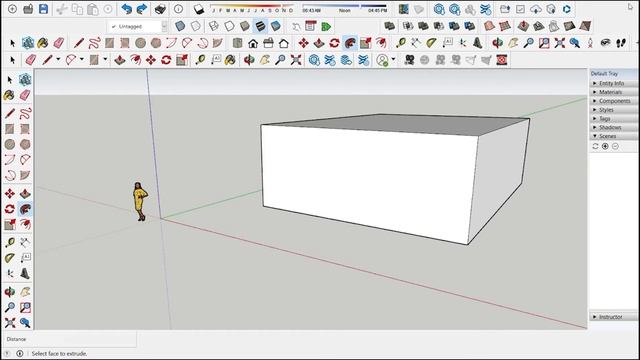Open the Rectangle shape dropdown arrow

point(105,60)
